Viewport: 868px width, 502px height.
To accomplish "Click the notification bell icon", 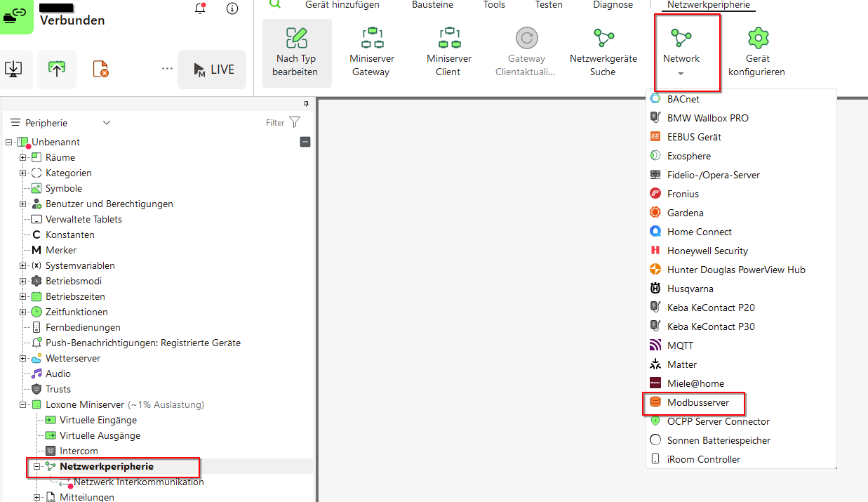I will pyautogui.click(x=200, y=8).
